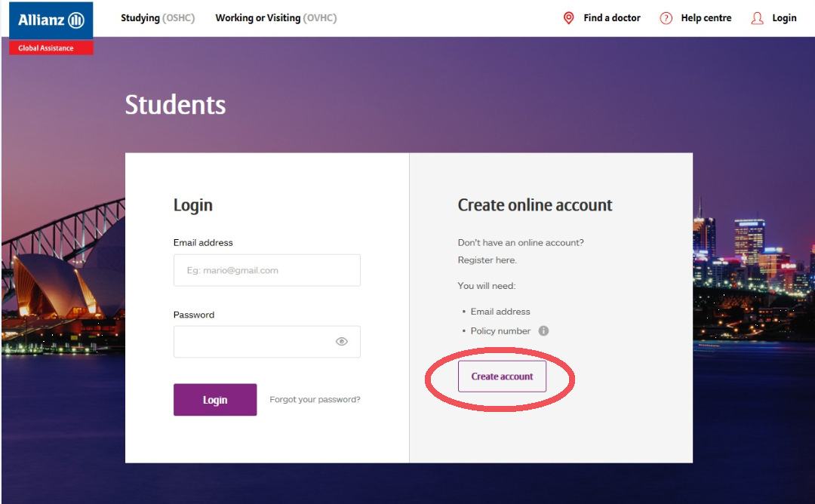Click the question mark Help centre icon
This screenshot has width=815, height=504.
[666, 18]
